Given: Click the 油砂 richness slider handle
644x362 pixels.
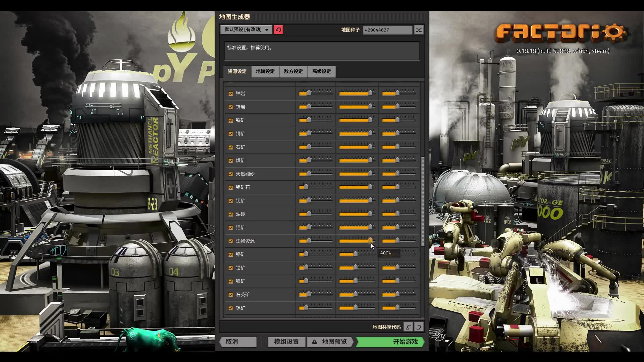Looking at the screenshot, I should click(397, 214).
